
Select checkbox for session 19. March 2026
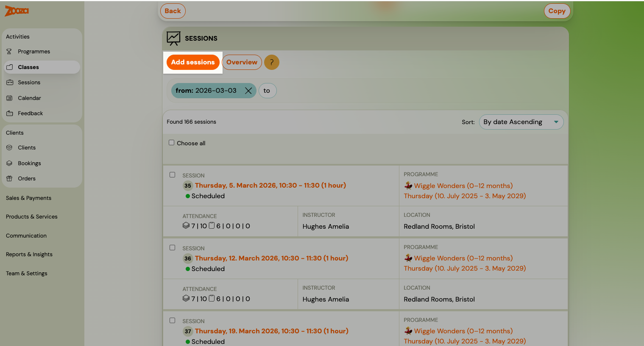coord(173,321)
